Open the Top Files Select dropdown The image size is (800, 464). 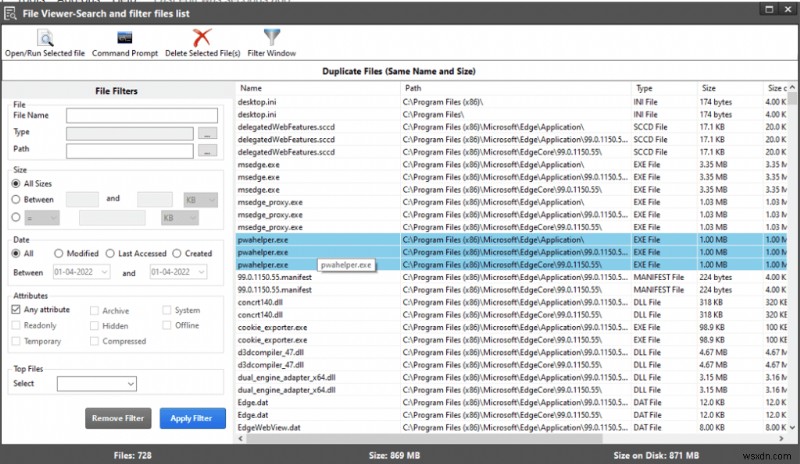tap(97, 384)
